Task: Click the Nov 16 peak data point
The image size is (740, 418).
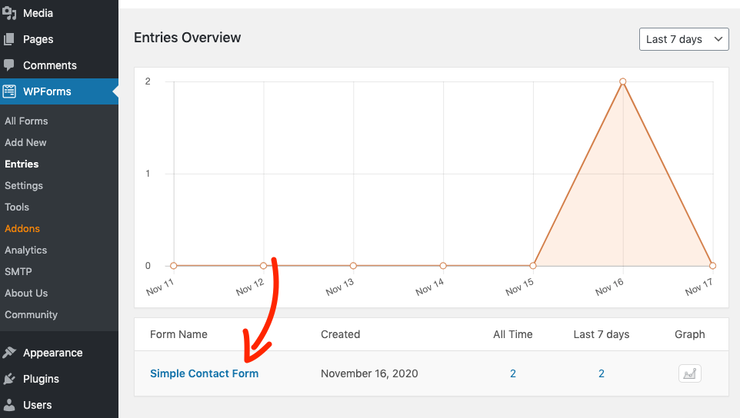Action: [622, 82]
